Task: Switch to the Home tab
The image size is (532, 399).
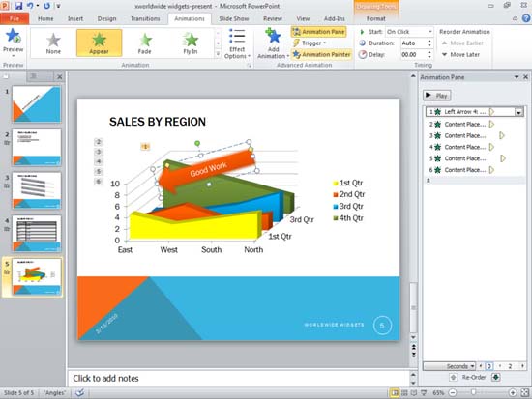Action: click(45, 18)
